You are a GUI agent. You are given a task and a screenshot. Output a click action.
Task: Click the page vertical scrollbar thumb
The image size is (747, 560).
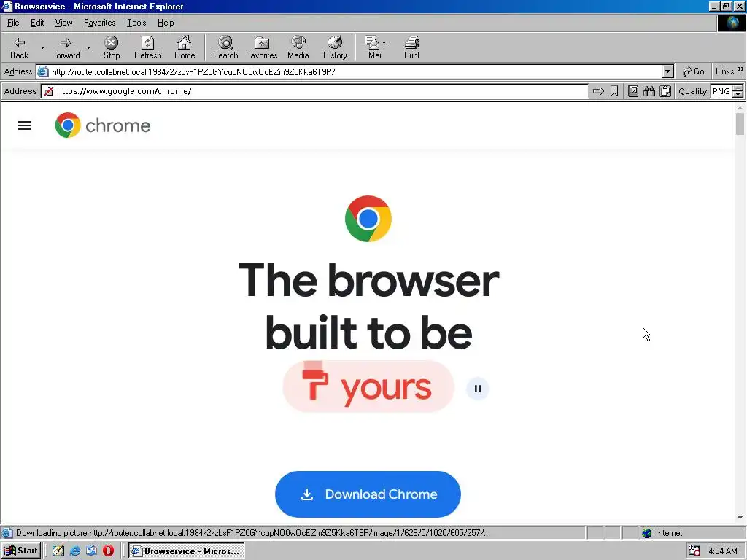(740, 124)
